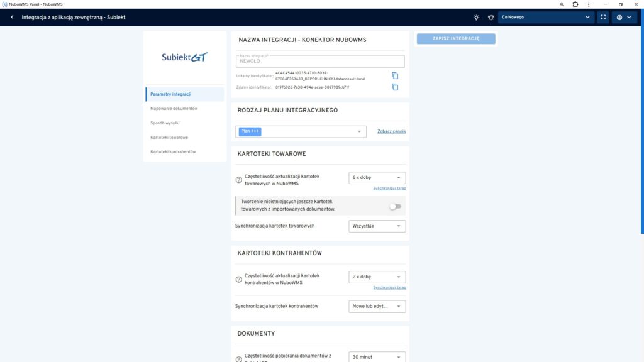The height and width of the screenshot is (362, 644).
Task: Open the user account menu
Action: click(623, 18)
